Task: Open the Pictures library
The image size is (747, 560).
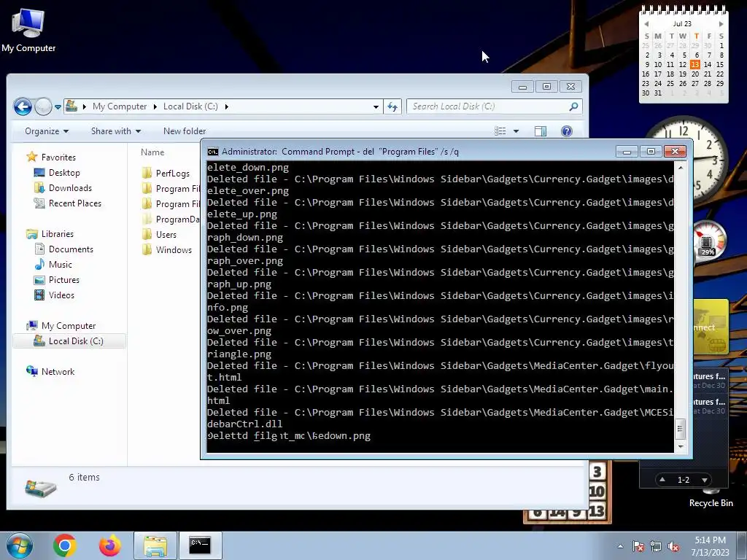Action: coord(57,279)
